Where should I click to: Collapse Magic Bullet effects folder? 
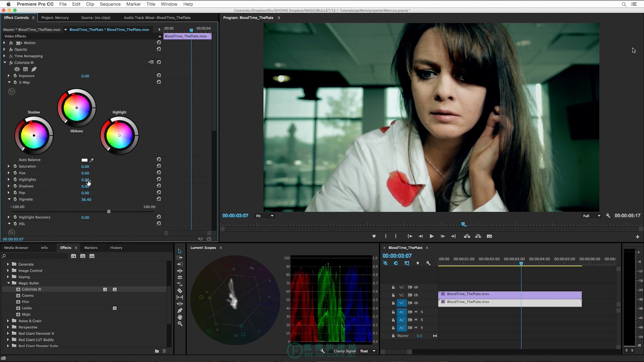pyautogui.click(x=8, y=283)
